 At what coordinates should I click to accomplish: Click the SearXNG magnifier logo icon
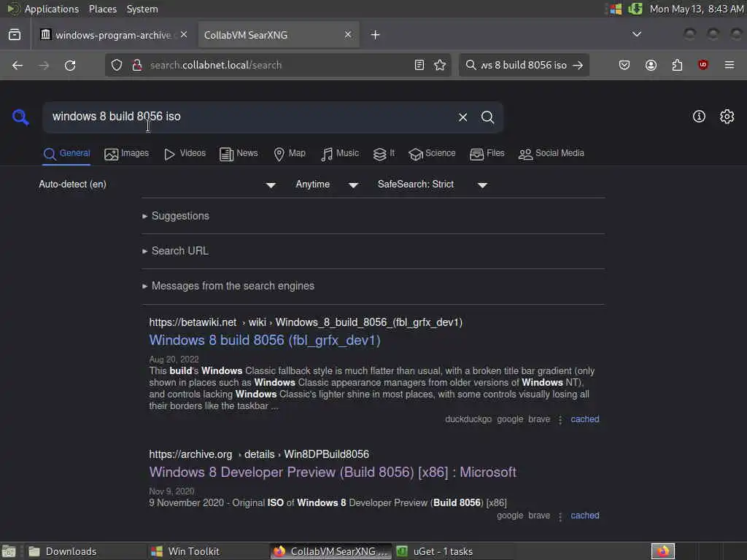(20, 117)
